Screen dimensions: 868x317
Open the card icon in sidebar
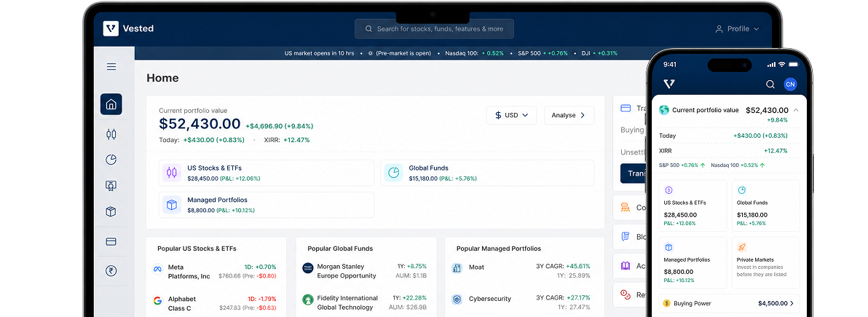(x=111, y=242)
